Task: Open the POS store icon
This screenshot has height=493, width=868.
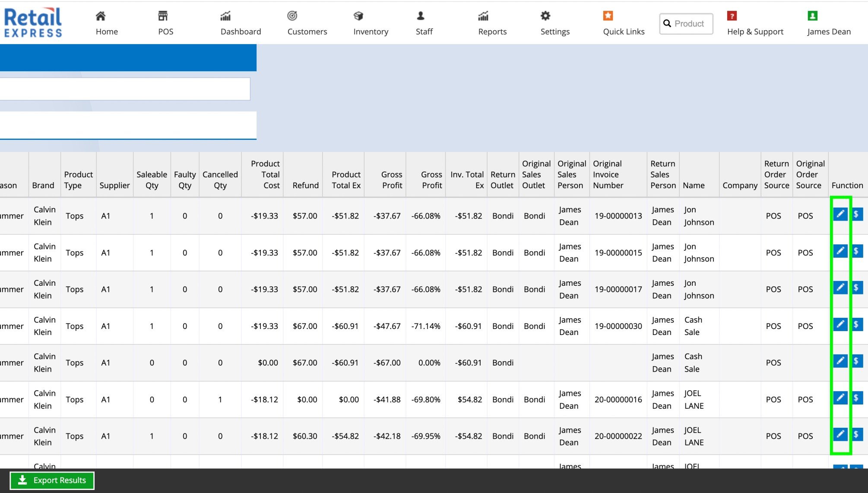Action: tap(163, 16)
